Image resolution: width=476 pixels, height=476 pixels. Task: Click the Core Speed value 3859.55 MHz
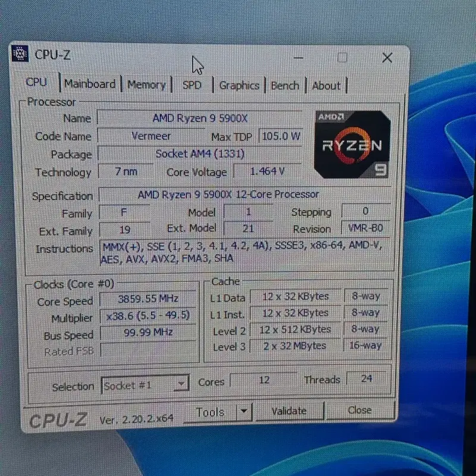148,299
